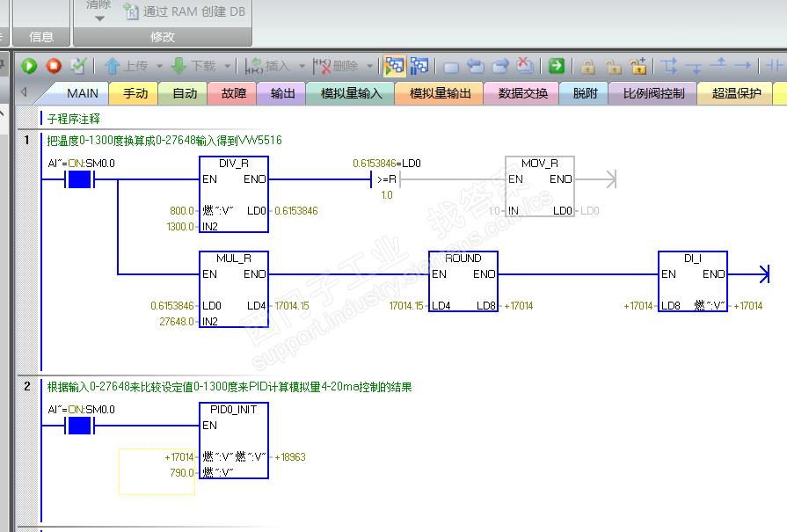Click the red STOP button in toolbar
Viewport: 787px width, 532px height.
[x=54, y=66]
